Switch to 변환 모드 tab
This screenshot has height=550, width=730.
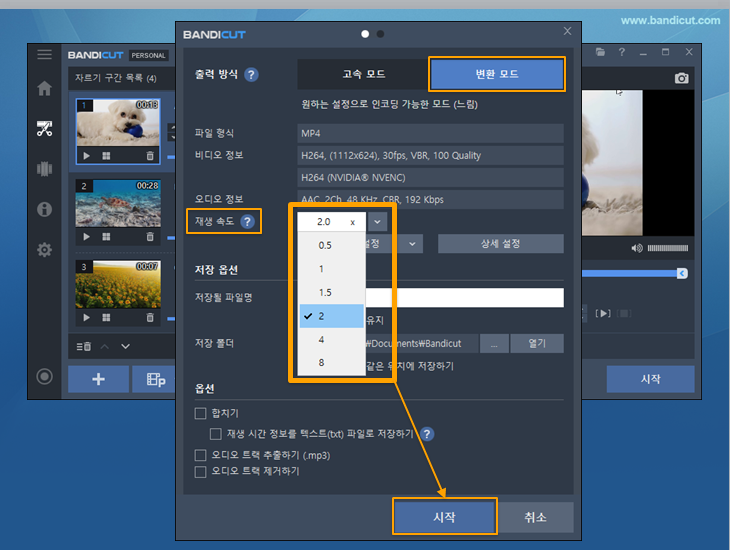[497, 74]
